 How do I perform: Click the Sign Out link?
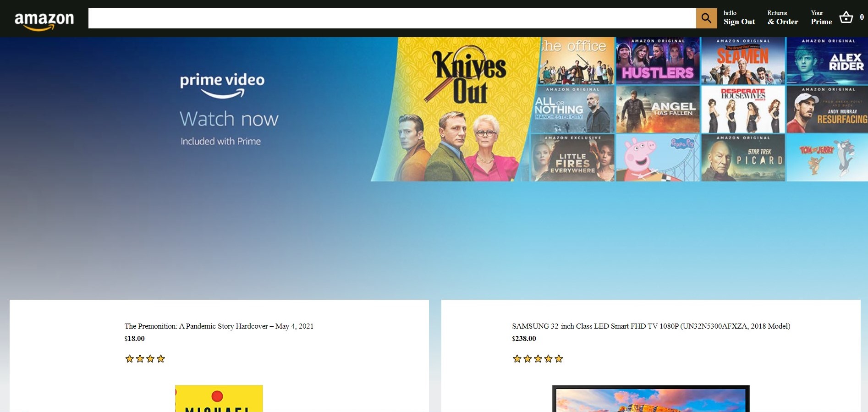pyautogui.click(x=739, y=22)
